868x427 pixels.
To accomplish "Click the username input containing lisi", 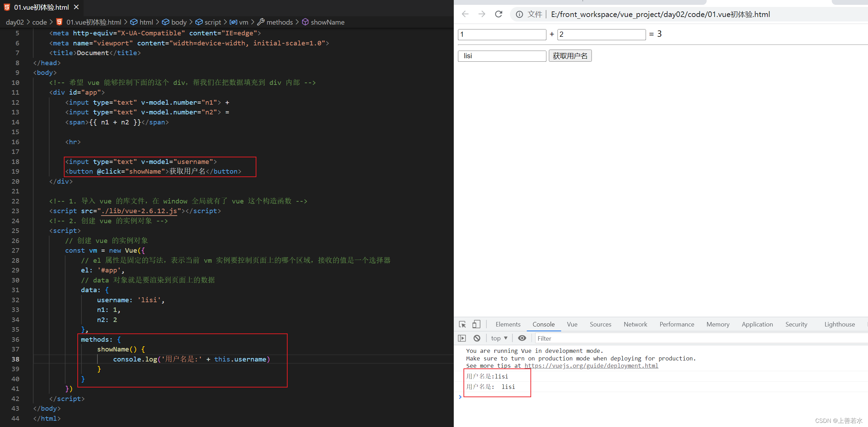I will pyautogui.click(x=502, y=56).
